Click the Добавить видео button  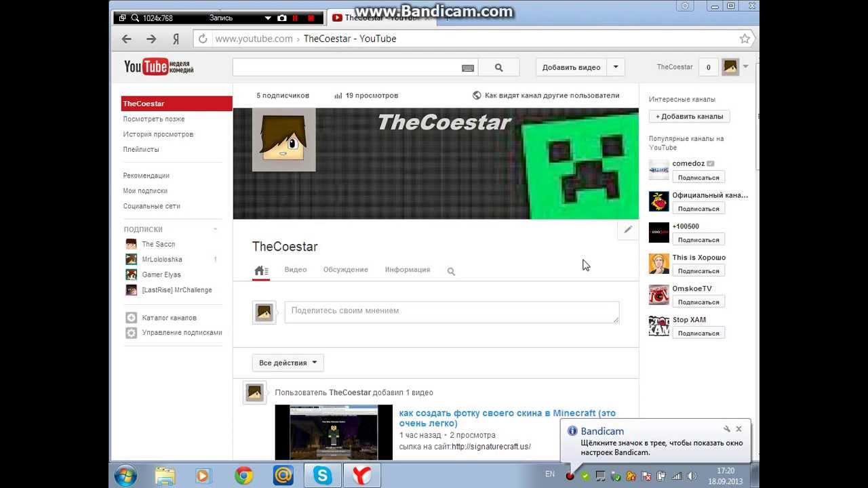pos(572,67)
